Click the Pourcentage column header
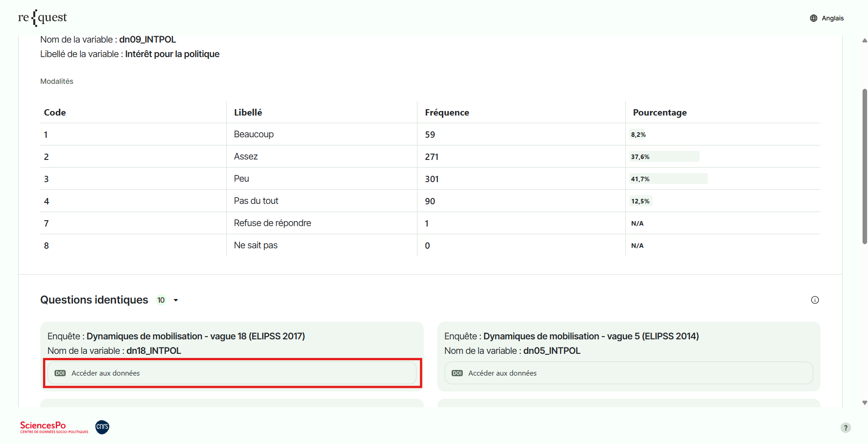 pos(659,112)
